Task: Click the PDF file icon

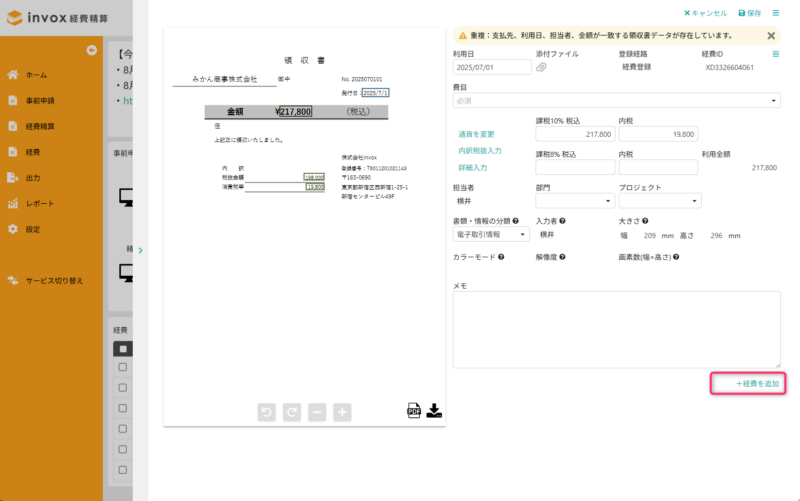Action: pos(414,410)
